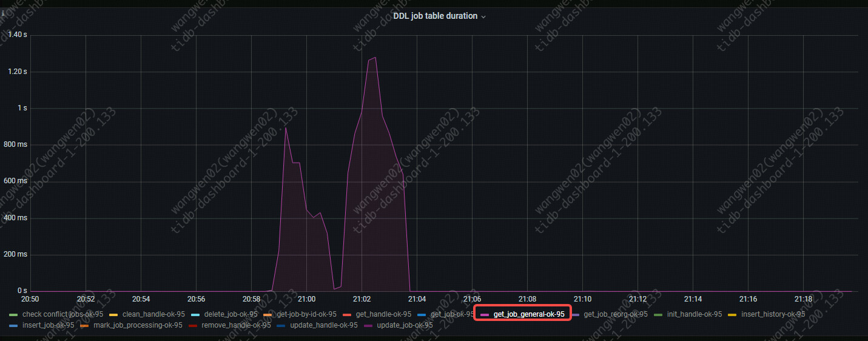Screen dimensions: 868x341
Task: Show only insert_history-ok-95 series
Action: point(773,314)
